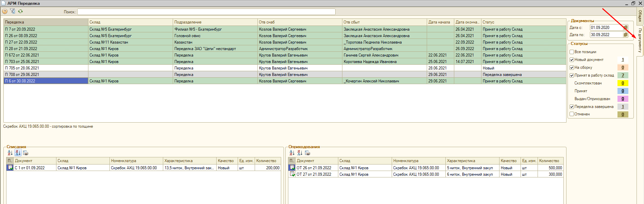Sort Списания ascending (А-Я icon)
Viewport: 644px width, 204px height.
pos(10,153)
